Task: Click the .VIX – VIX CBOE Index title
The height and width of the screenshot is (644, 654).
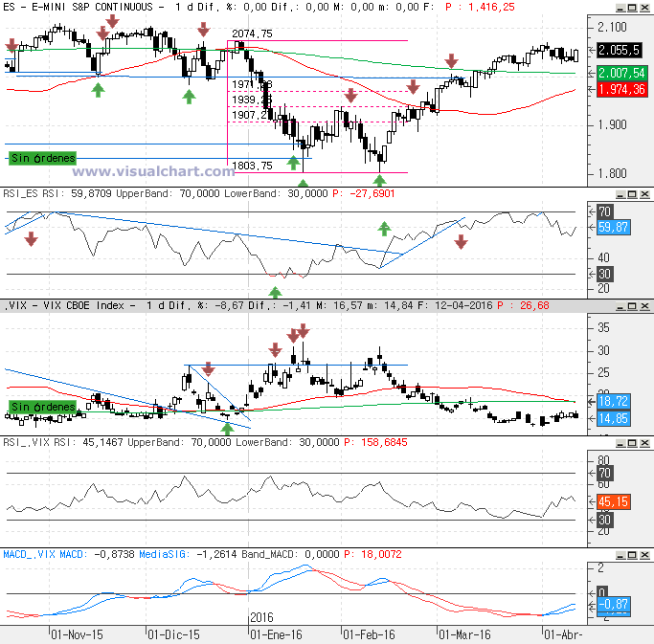Action: pyautogui.click(x=64, y=305)
